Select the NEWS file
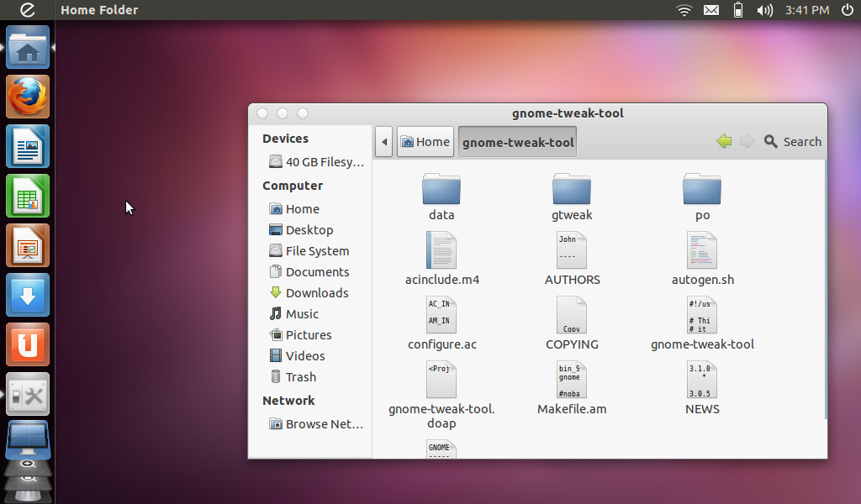Image resolution: width=861 pixels, height=504 pixels. coord(702,388)
